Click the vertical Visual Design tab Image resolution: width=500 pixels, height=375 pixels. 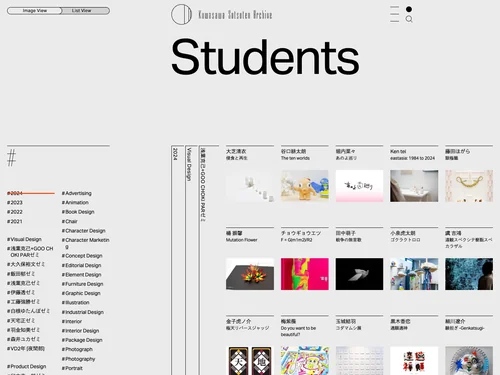[189, 164]
